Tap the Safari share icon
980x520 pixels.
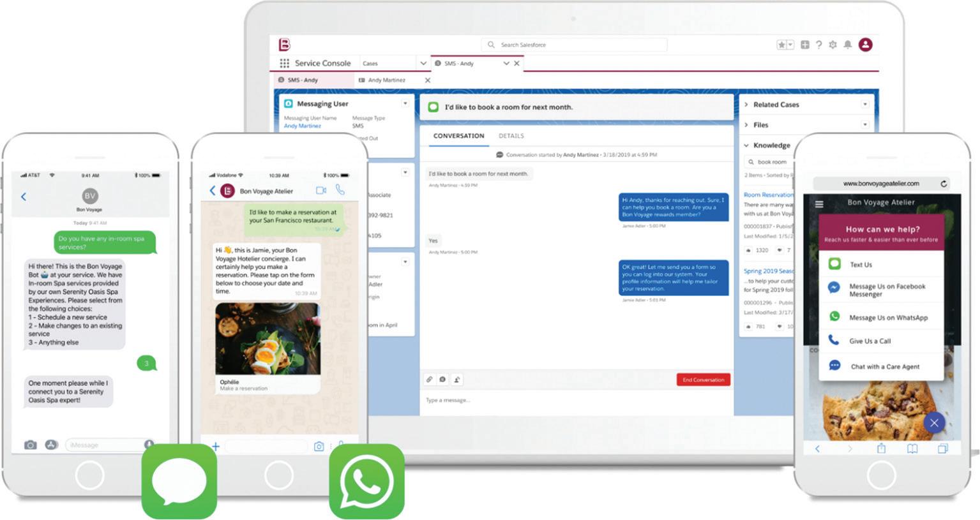(881, 448)
